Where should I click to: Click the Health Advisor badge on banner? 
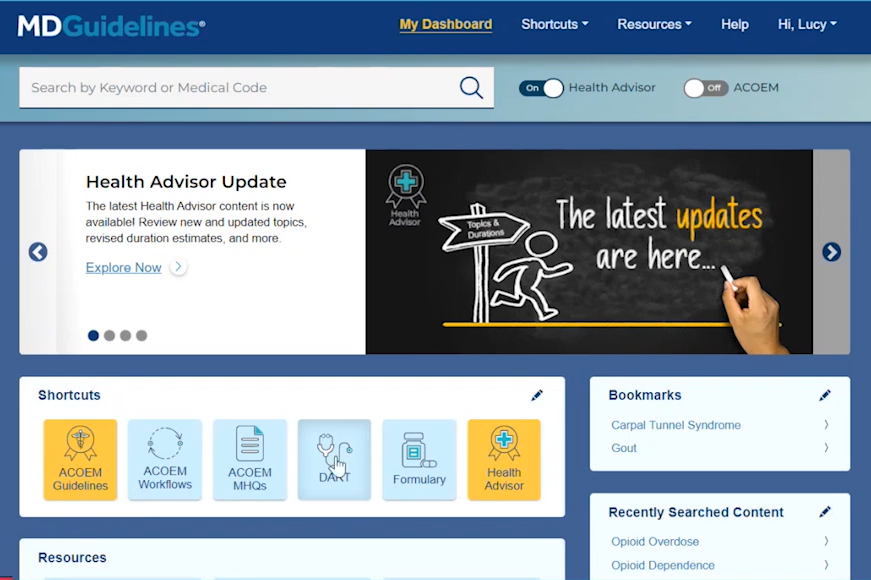[406, 195]
